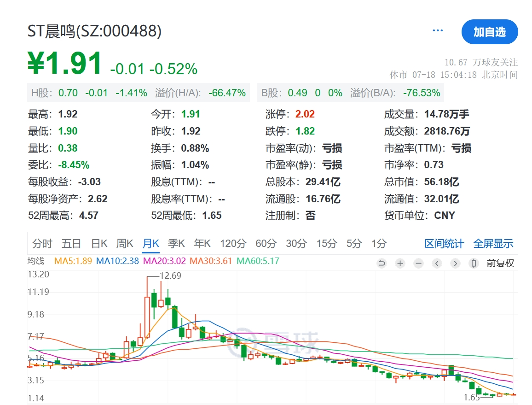The height and width of the screenshot is (405, 532).
Task: Zoom out the chart with minus icon
Action: [419, 263]
